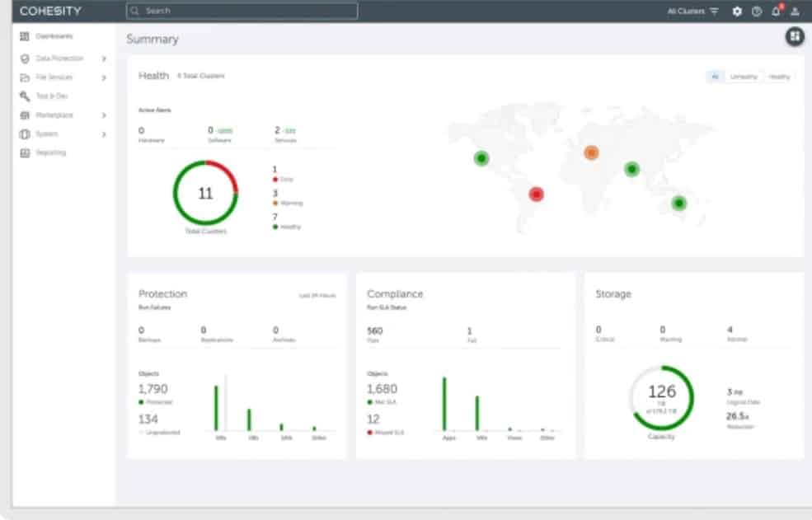Open Test & Dev in the sidebar
Screen dimensions: 812x520
point(52,96)
